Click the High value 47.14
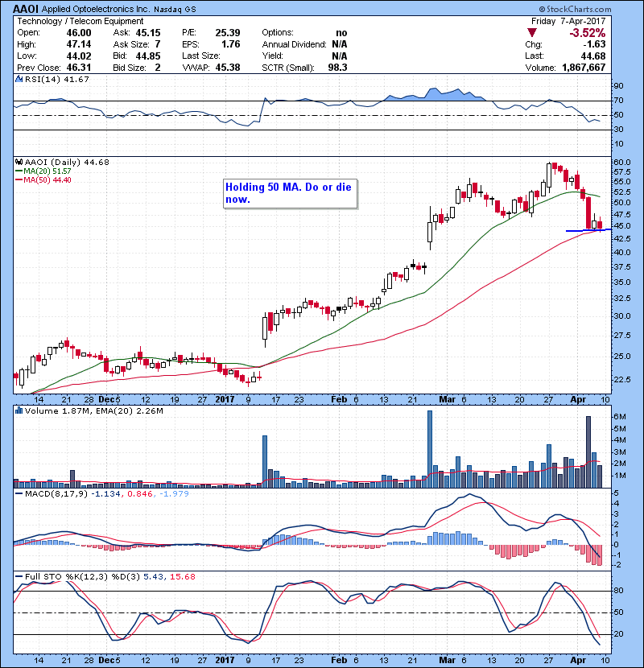Screen dimensions: 644x668 79,44
